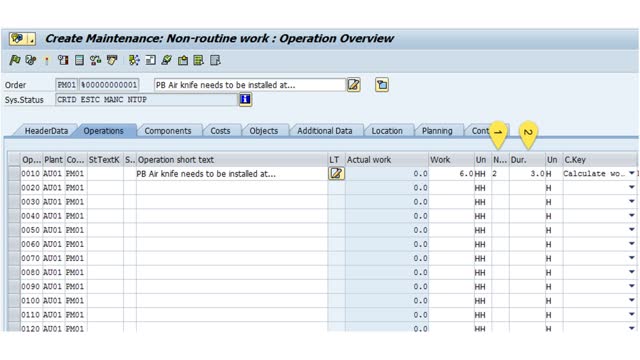Click the order description input field

click(x=250, y=85)
